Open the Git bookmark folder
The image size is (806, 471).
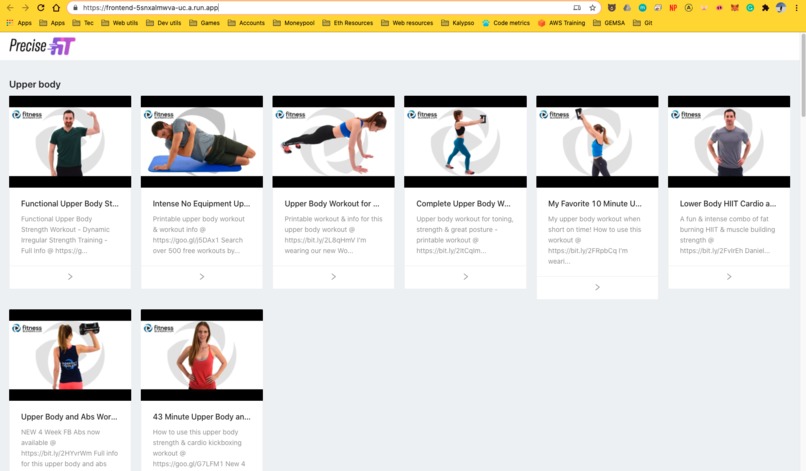click(643, 23)
